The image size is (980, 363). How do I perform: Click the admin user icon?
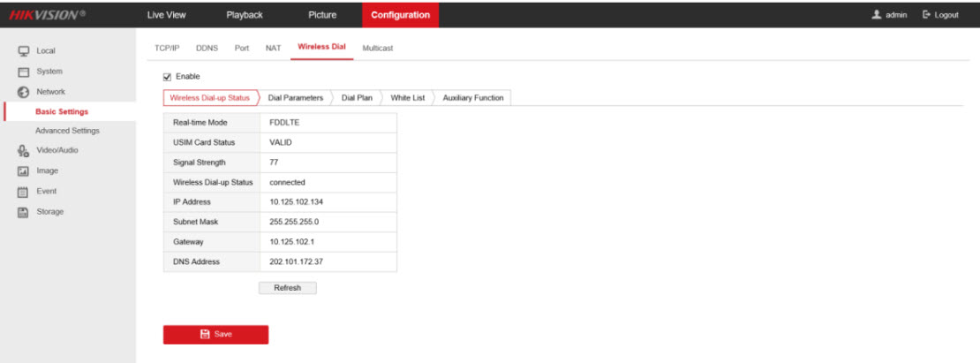[x=876, y=15]
